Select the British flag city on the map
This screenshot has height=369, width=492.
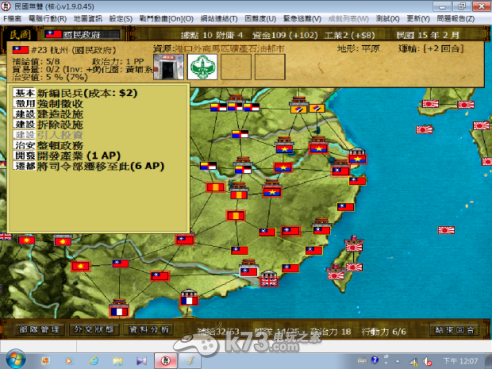(x=269, y=279)
